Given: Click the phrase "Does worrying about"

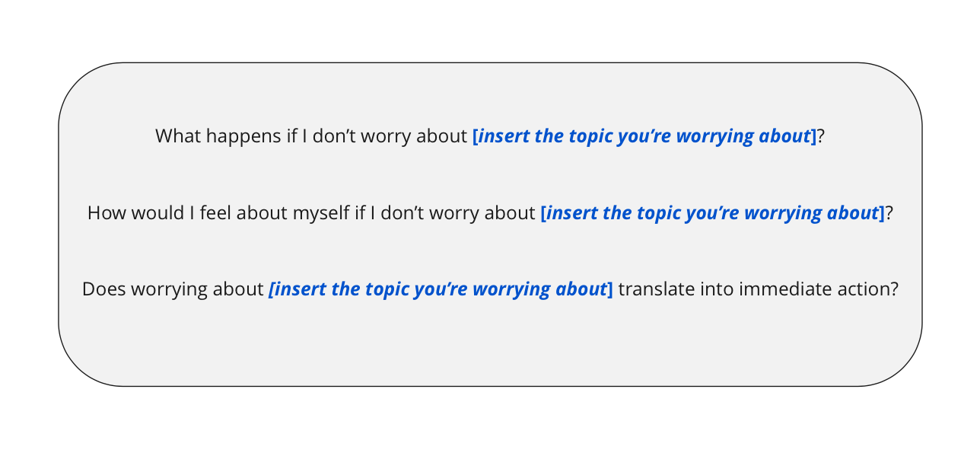Looking at the screenshot, I should click(173, 289).
